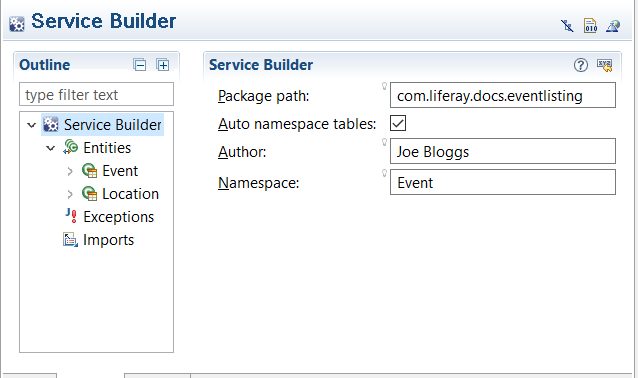Click the Outline panel heading
The width and height of the screenshot is (638, 378).
(x=45, y=65)
